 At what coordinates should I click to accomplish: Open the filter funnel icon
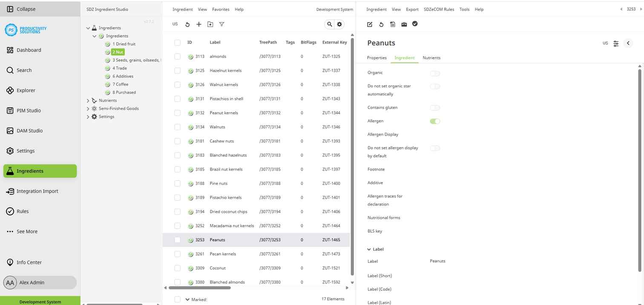tap(221, 24)
